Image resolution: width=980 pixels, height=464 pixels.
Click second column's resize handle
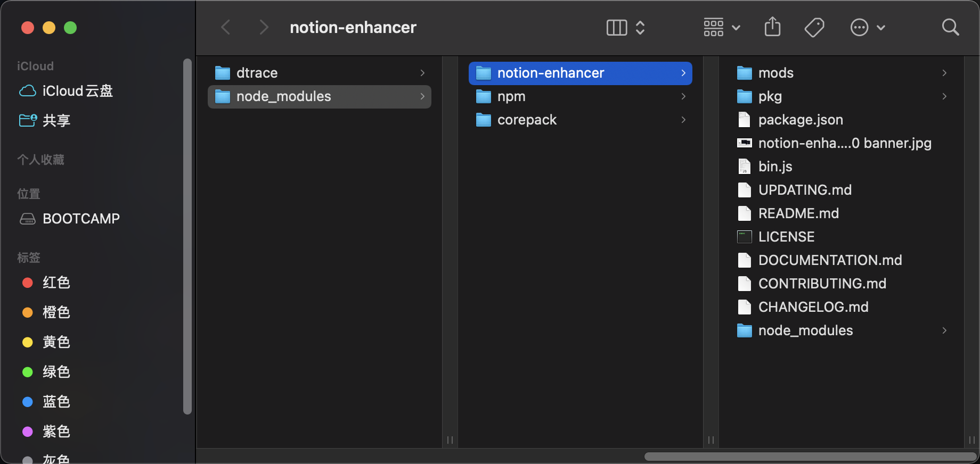(x=711, y=440)
